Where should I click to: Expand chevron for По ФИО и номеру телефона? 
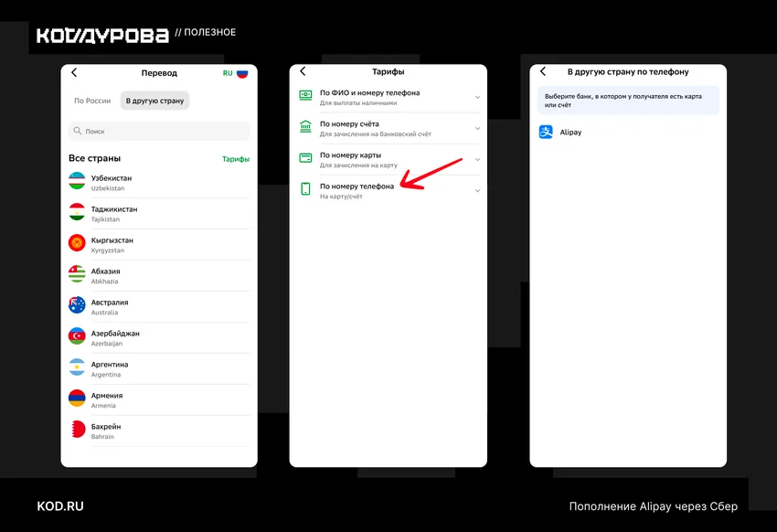477,97
